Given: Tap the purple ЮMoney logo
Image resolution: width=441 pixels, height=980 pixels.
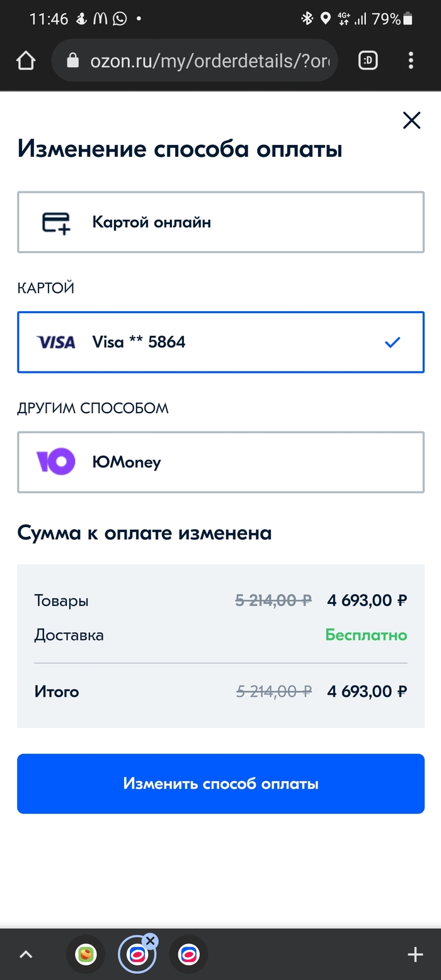Looking at the screenshot, I should tap(55, 462).
